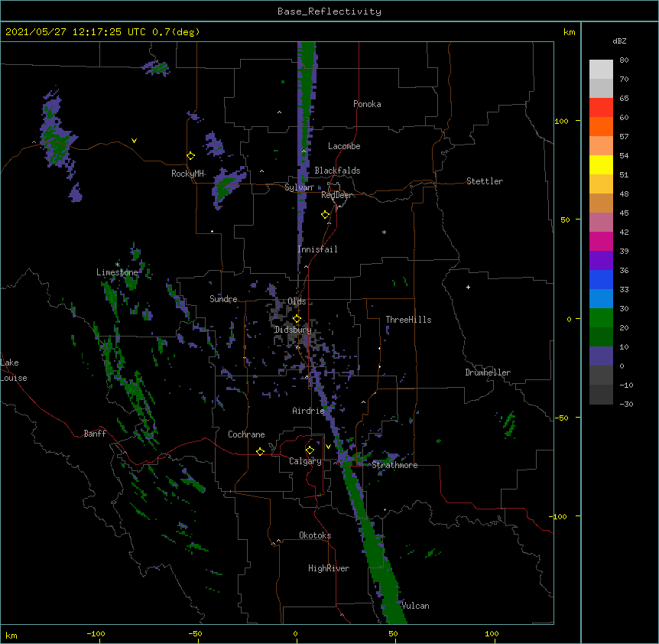Click the RockyMH label
Image resolution: width=659 pixels, height=644 pixels.
coord(187,174)
